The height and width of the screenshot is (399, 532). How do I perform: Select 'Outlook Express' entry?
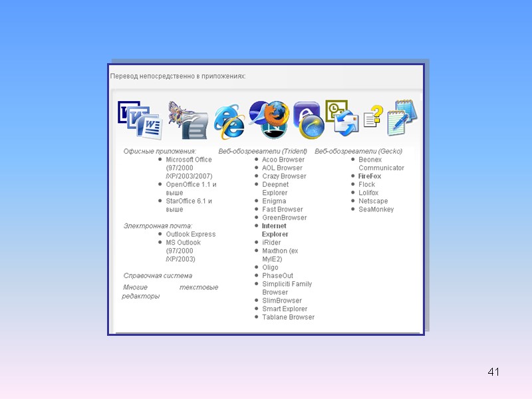[x=191, y=234]
